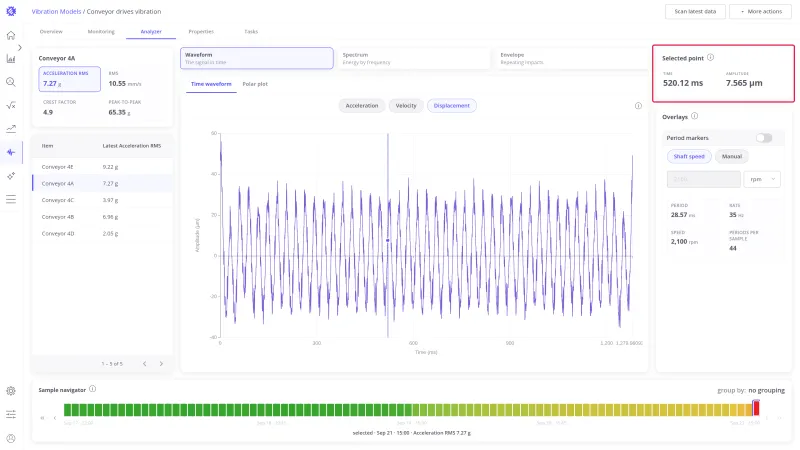Viewport: 800px width, 450px height.
Task: Go to next page in item list
Action: click(161, 364)
